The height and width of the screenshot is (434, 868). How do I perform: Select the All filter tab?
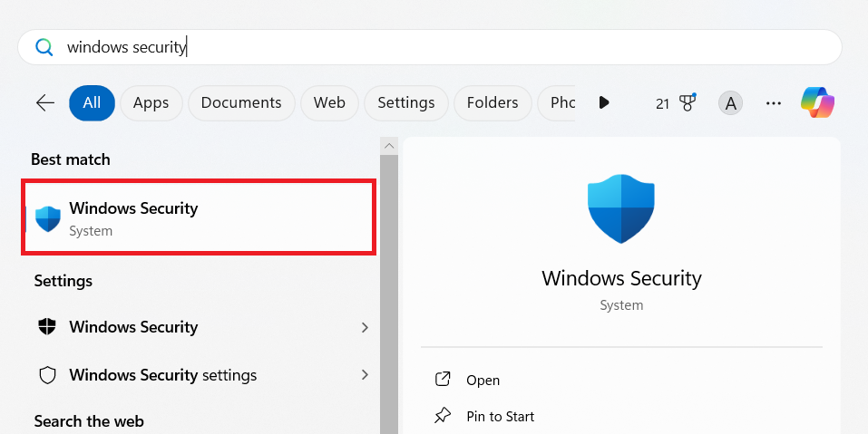[x=92, y=102]
